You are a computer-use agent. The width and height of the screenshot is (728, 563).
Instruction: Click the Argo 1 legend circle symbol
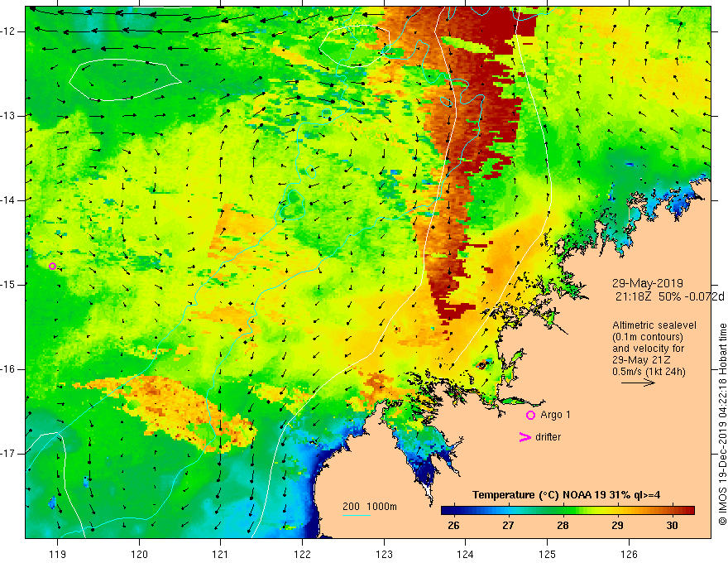(x=530, y=416)
